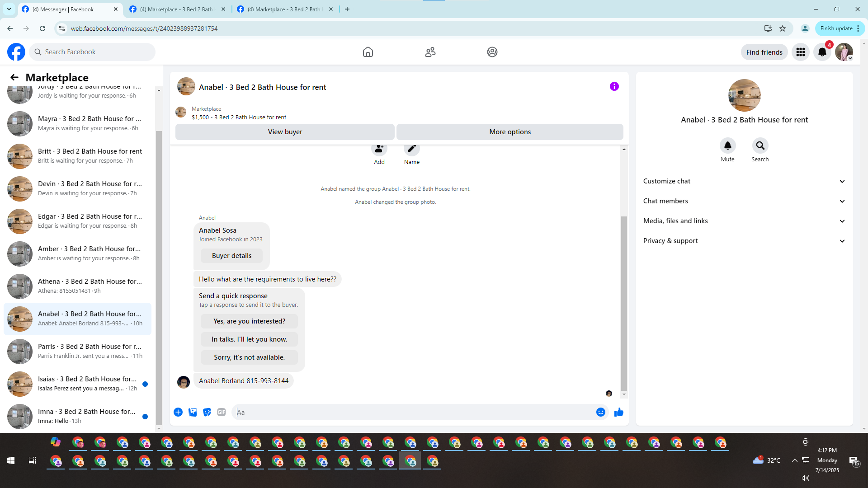This screenshot has height=488, width=868.
Task: Open the Facebook menu grid icon
Action: click(x=800, y=52)
